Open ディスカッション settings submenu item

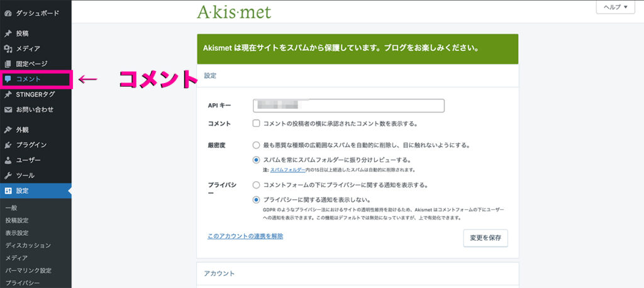(28, 245)
